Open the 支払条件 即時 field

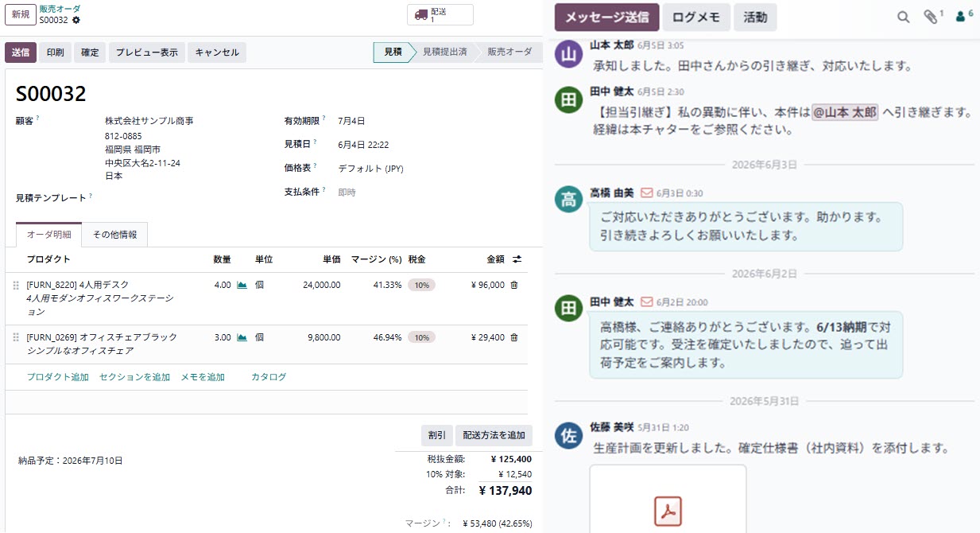pos(347,192)
